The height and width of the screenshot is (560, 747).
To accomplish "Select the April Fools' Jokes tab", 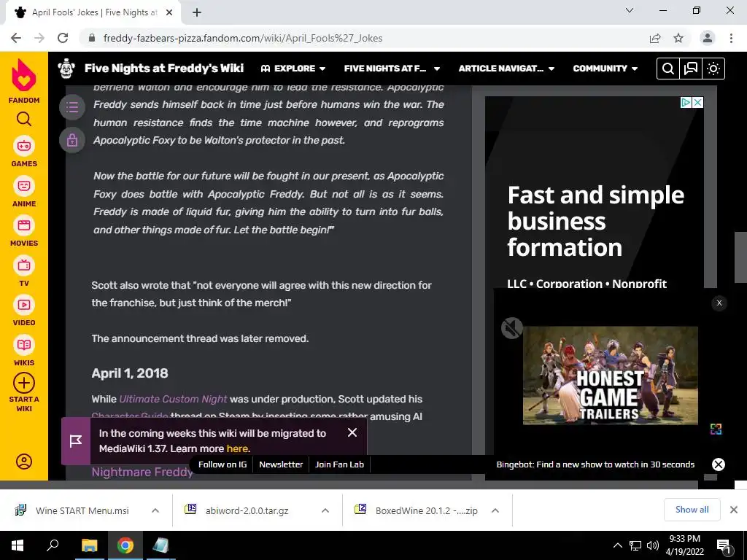I will [90, 12].
